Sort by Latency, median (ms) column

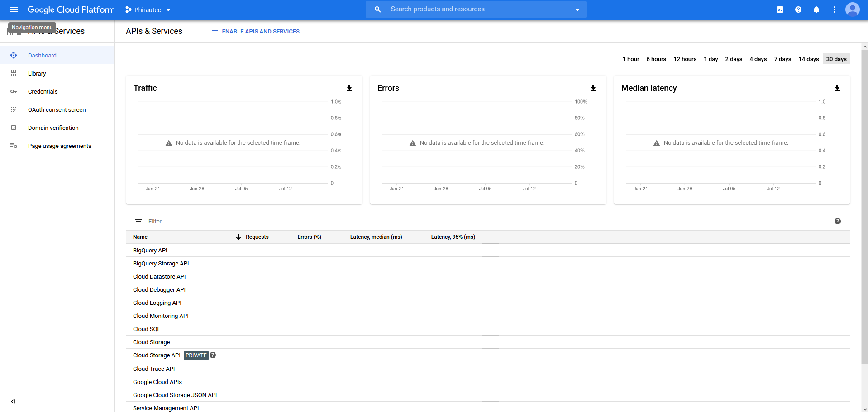(x=376, y=237)
